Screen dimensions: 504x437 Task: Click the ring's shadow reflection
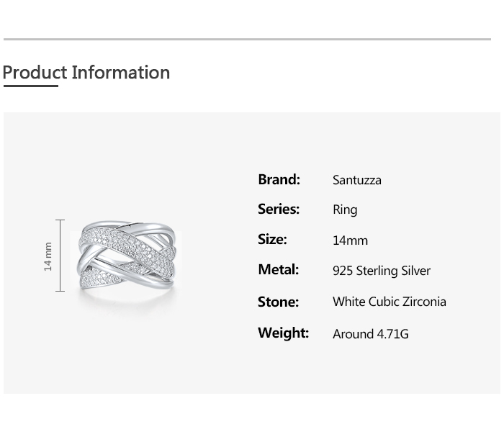pos(127,295)
